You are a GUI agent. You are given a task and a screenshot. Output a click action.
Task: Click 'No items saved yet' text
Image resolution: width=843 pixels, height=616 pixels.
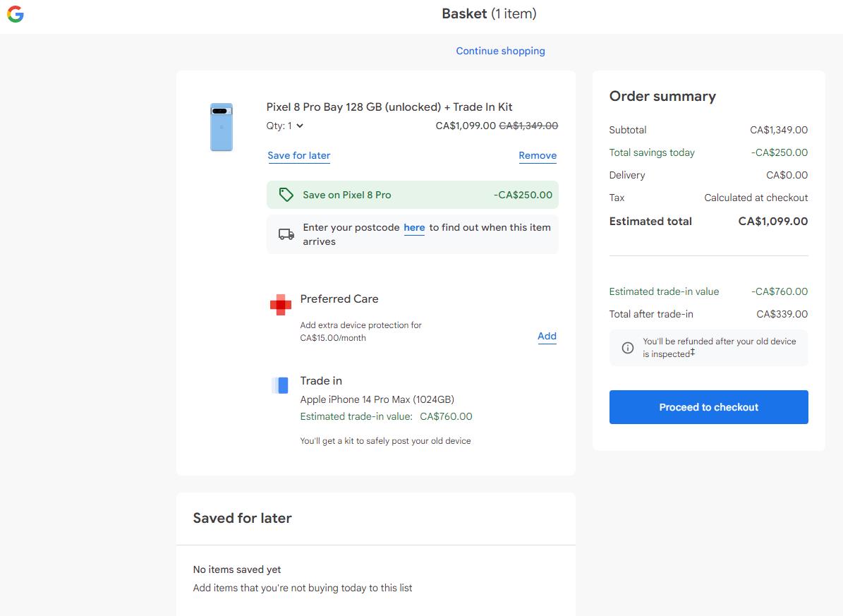point(237,569)
